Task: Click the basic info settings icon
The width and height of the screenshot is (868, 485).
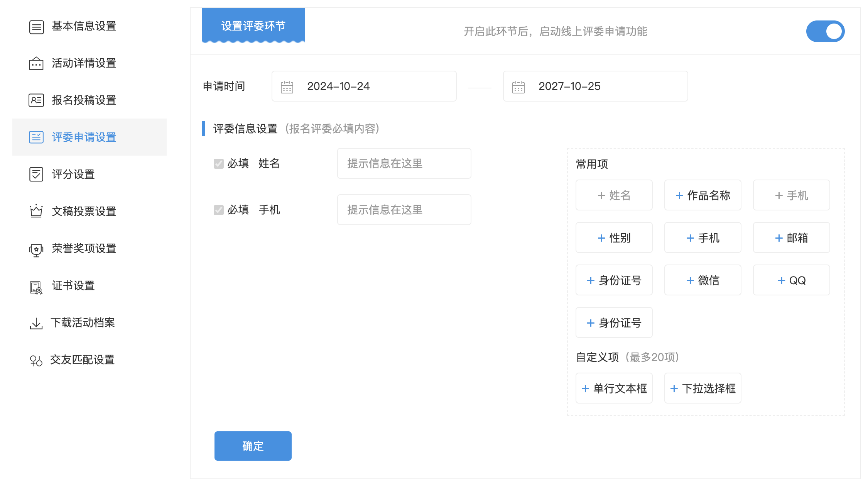Action: (36, 27)
